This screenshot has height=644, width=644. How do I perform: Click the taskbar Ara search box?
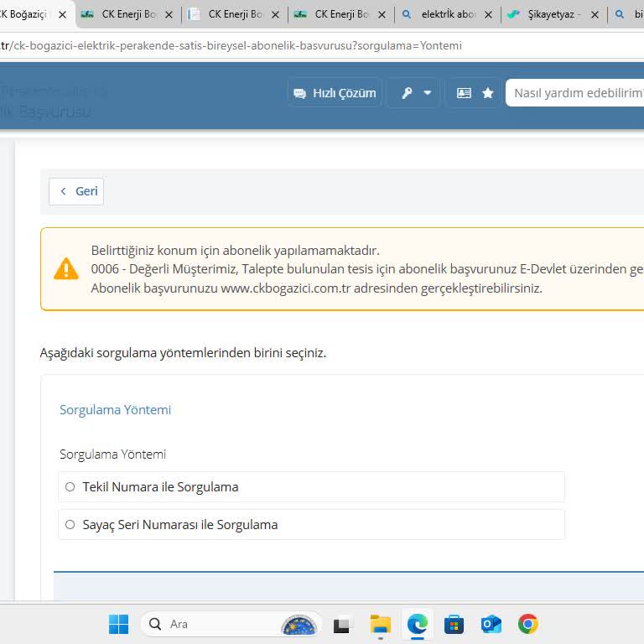click(x=231, y=624)
